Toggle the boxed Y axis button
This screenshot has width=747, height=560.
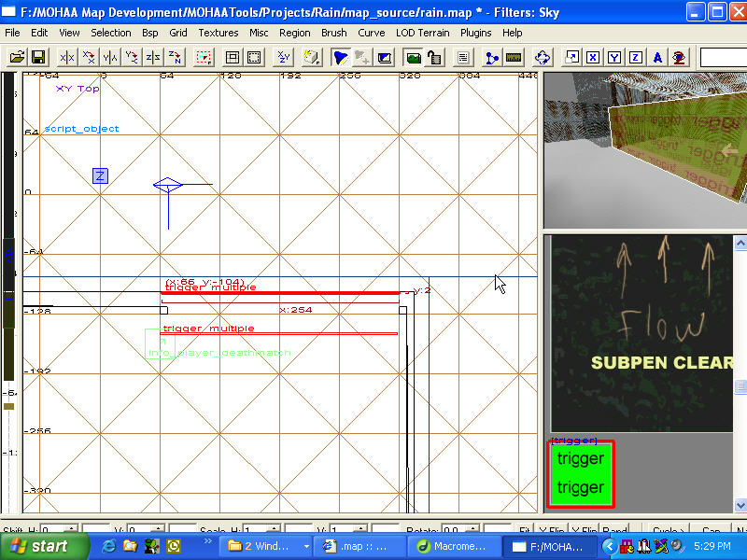pos(614,58)
